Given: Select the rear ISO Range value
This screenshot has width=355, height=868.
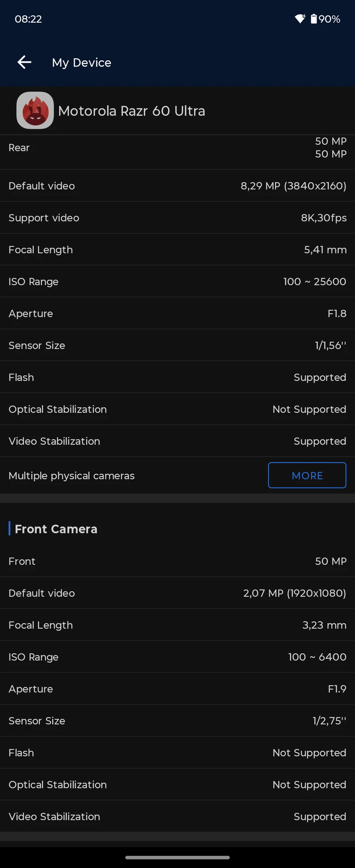Looking at the screenshot, I should coord(315,282).
